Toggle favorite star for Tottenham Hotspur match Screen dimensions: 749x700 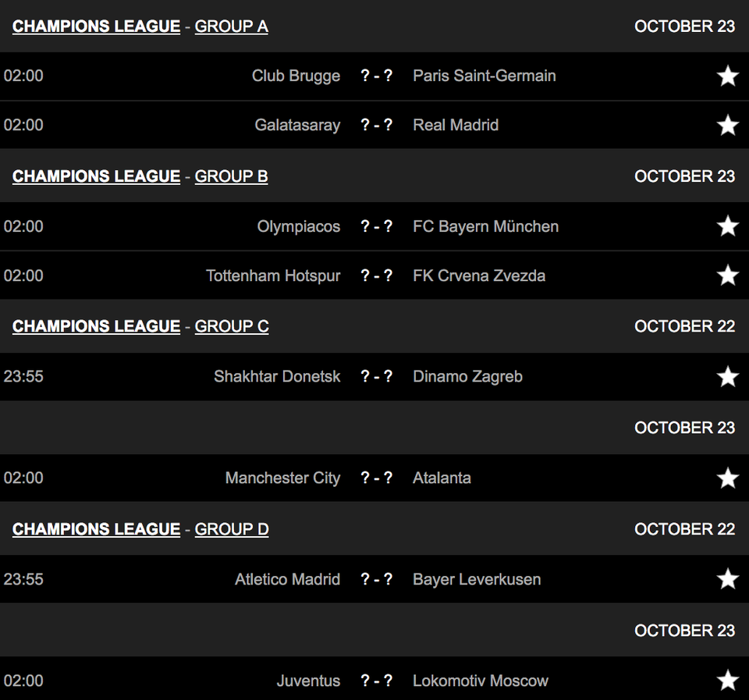[727, 275]
